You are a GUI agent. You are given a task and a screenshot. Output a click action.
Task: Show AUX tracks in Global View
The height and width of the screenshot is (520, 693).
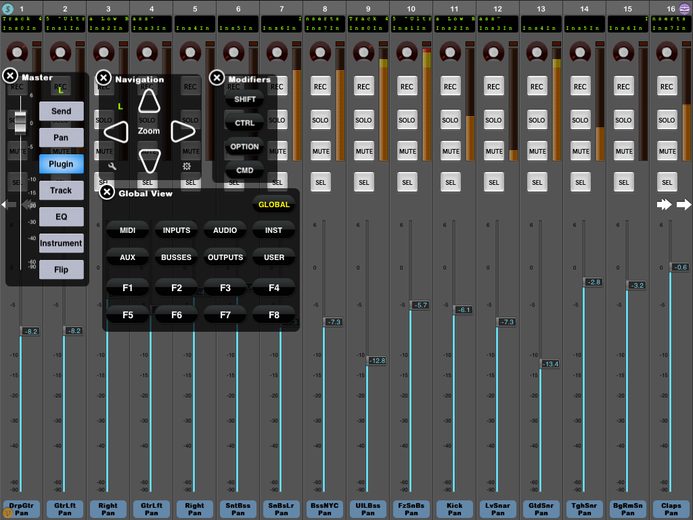pyautogui.click(x=128, y=257)
